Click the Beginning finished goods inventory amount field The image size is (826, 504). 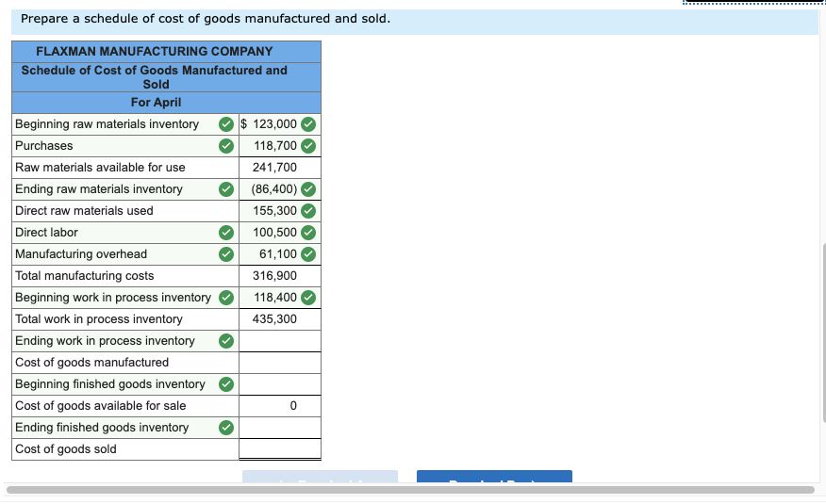(x=280, y=384)
